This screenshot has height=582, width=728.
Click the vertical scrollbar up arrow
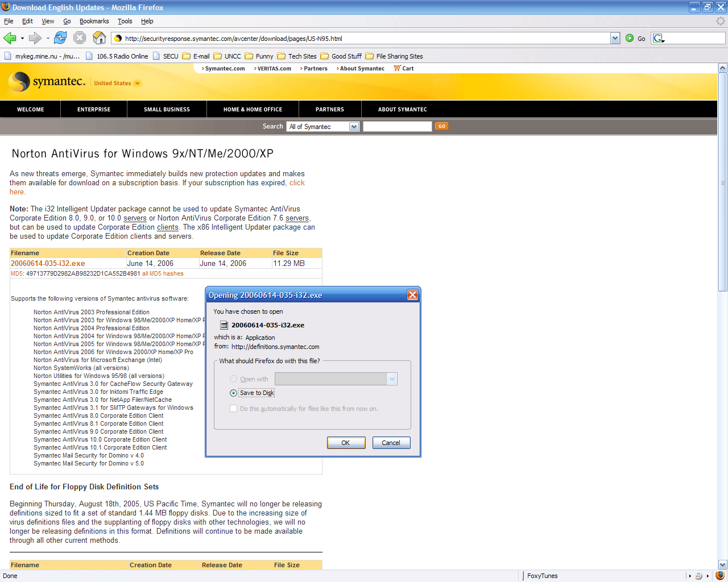[x=723, y=68]
